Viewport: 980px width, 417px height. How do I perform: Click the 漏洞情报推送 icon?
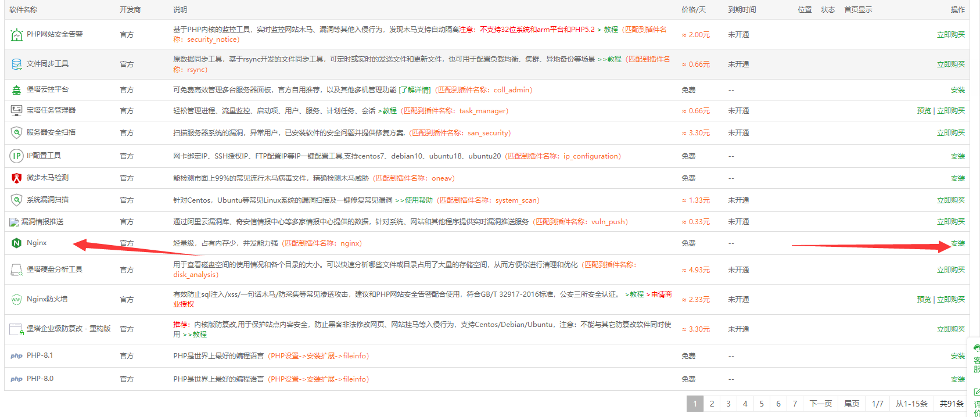tap(14, 222)
